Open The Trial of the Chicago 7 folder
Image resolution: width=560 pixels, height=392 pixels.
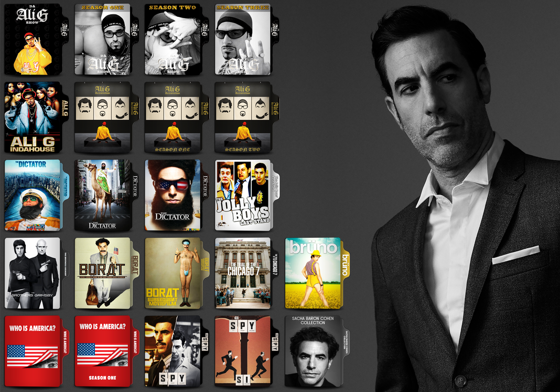(x=245, y=273)
